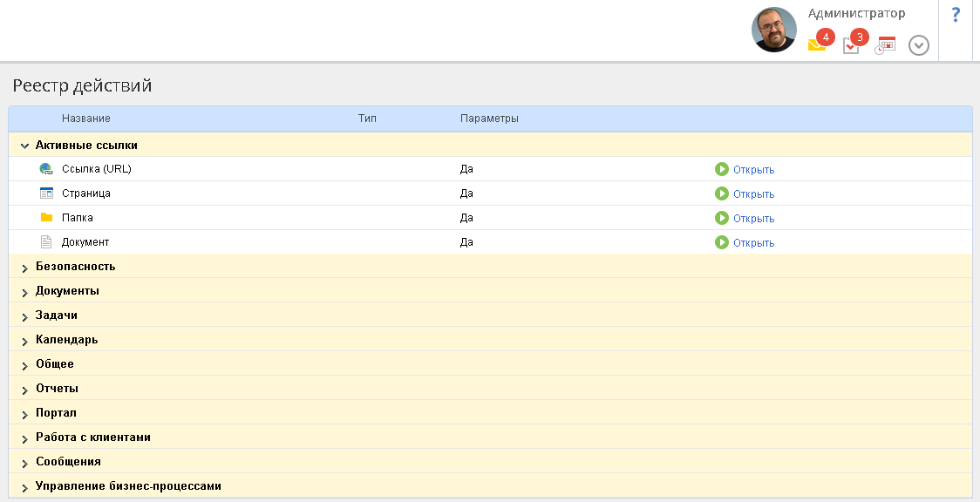The image size is (980, 502).
Task: Click Да value in Документ row
Action: 466,241
